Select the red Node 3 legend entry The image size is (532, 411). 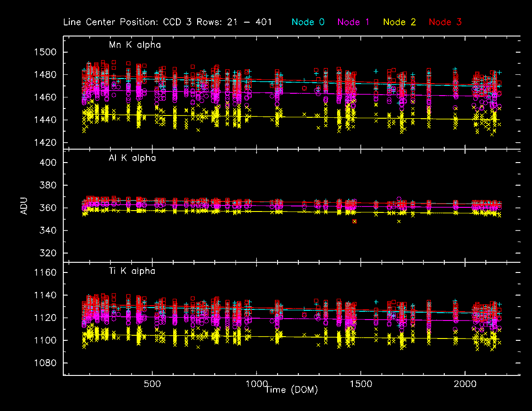[x=445, y=22]
